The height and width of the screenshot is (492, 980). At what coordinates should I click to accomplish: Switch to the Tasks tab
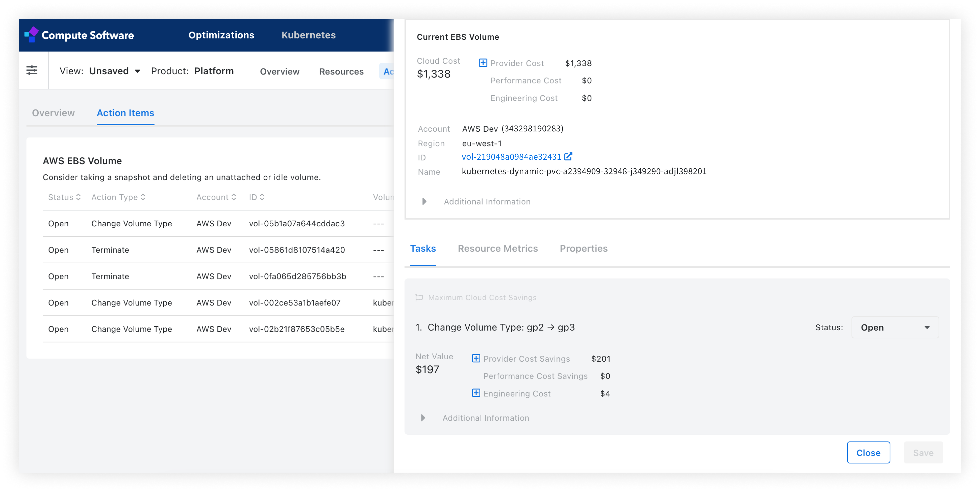pyautogui.click(x=423, y=249)
